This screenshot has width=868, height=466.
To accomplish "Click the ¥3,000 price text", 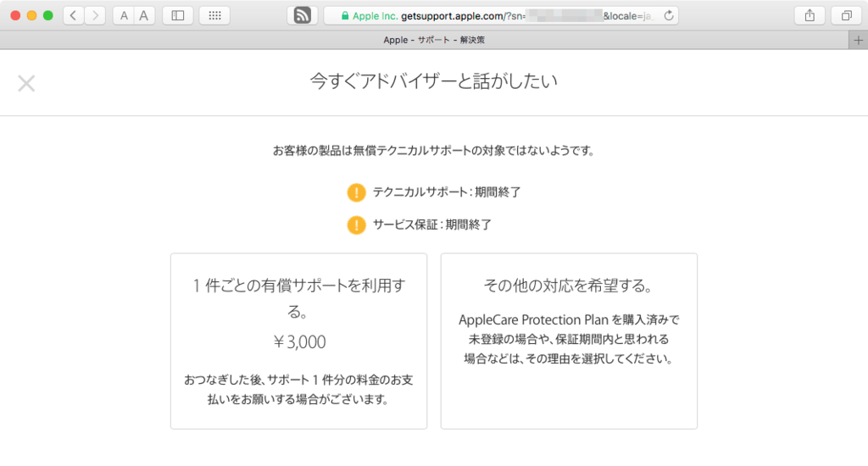I will (299, 342).
